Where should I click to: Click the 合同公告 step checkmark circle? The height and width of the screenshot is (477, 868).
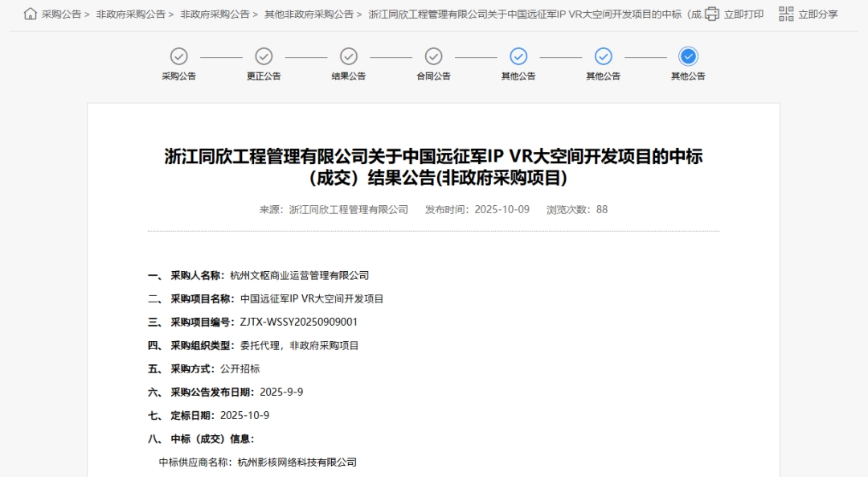tap(434, 58)
